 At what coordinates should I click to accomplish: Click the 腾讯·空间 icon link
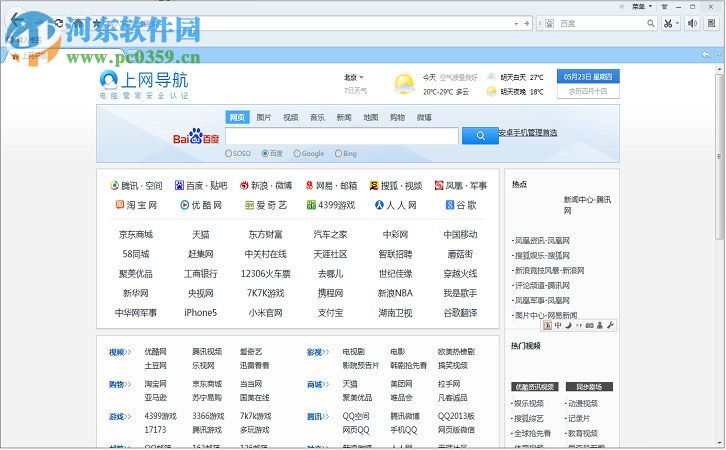tap(114, 186)
